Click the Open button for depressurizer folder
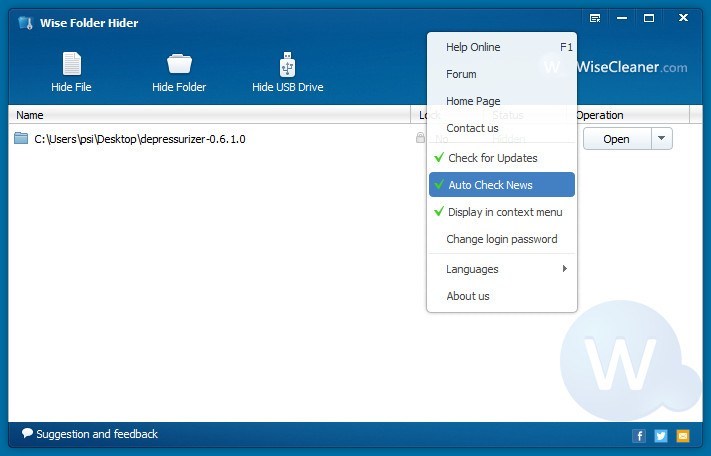Viewport: 711px width, 456px height. click(617, 138)
